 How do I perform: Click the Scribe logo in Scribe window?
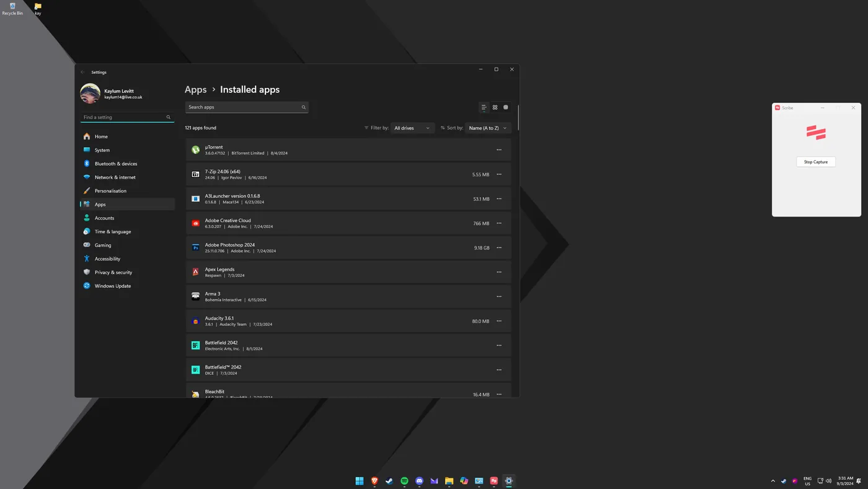[x=816, y=132]
